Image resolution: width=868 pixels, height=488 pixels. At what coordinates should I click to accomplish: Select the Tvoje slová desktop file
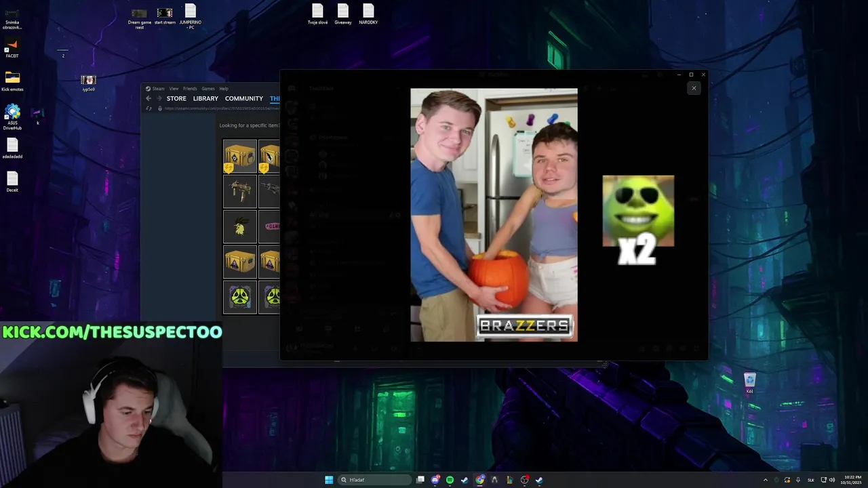pos(317,14)
